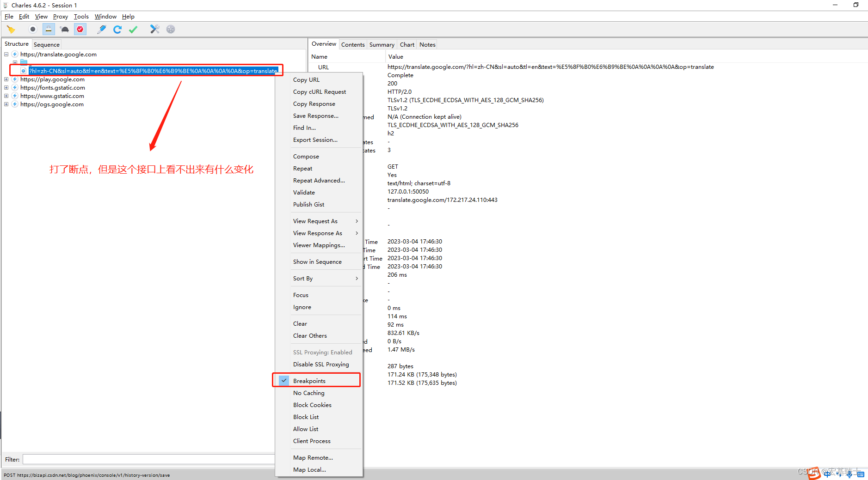
Task: Choose Map Local...
Action: 319,470
